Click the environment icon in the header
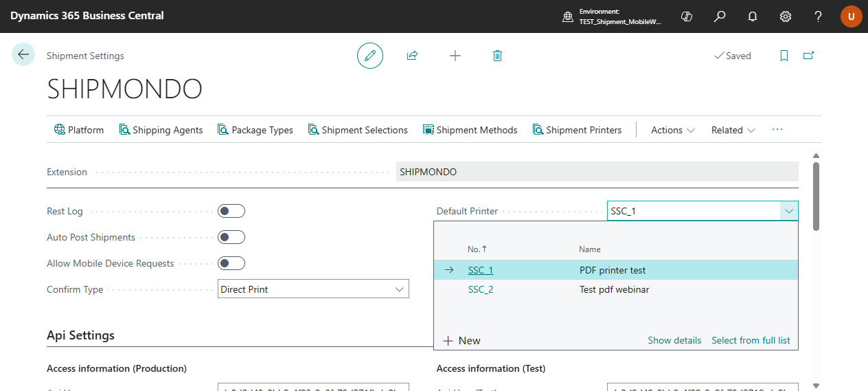This screenshot has width=868, height=391. click(x=568, y=16)
